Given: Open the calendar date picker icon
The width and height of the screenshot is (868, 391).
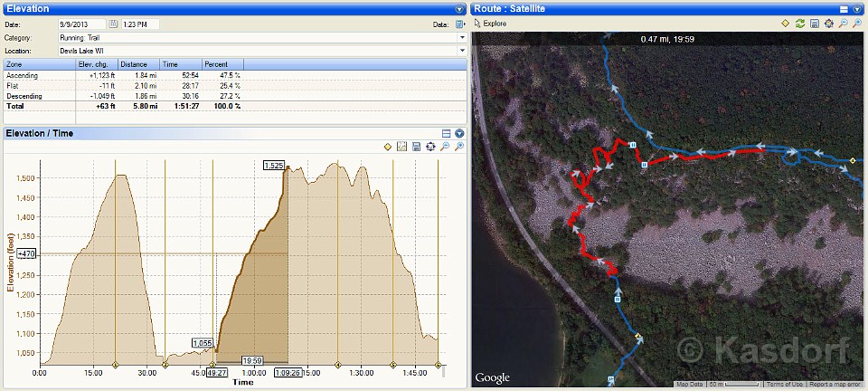Looking at the screenshot, I should [x=113, y=24].
